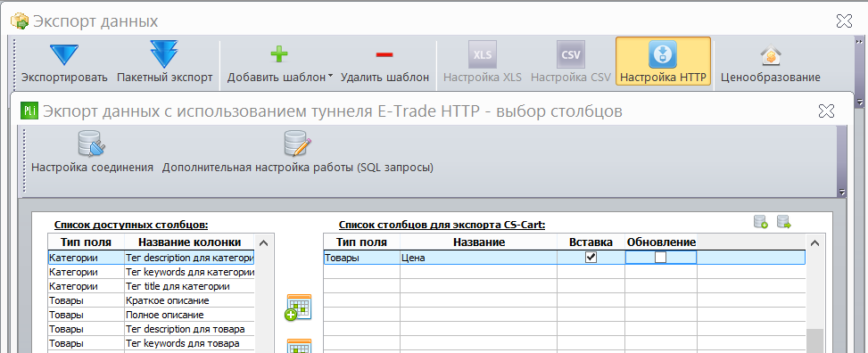
Task: Click Название колонки column header
Action: coord(189,242)
